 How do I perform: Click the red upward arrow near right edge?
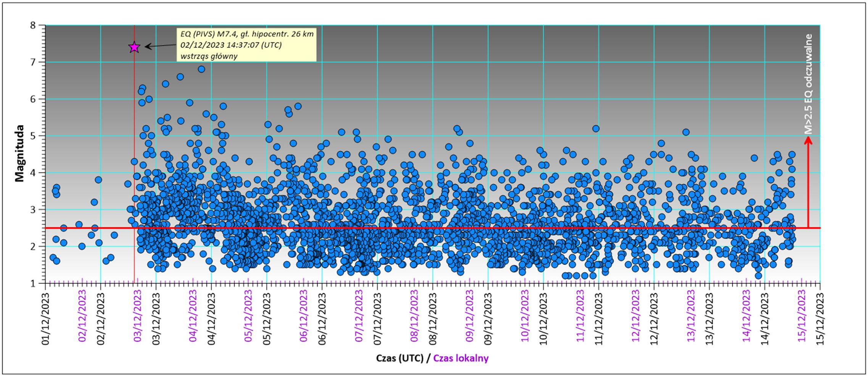808,182
